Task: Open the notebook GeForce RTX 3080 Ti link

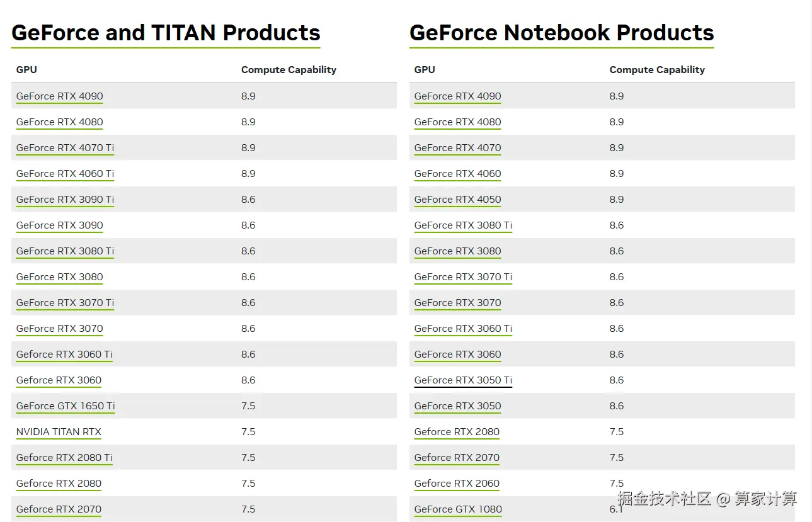Action: click(463, 225)
